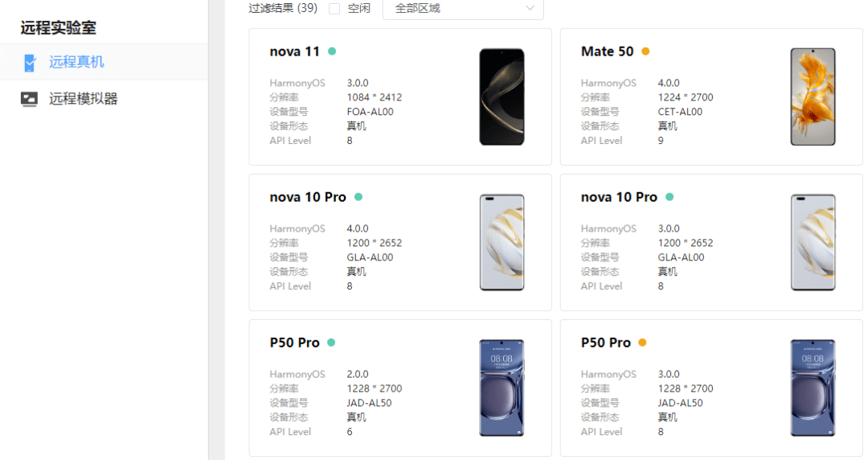Click the green status dot on HarmonyOS 2.0.0 P50 Pro
This screenshot has height=460, width=868.
tap(331, 343)
